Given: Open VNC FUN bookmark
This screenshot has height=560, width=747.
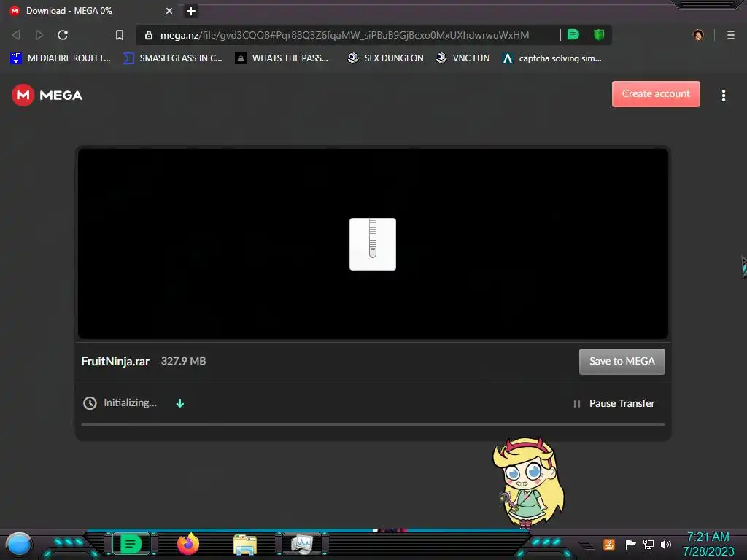Looking at the screenshot, I should coord(462,58).
